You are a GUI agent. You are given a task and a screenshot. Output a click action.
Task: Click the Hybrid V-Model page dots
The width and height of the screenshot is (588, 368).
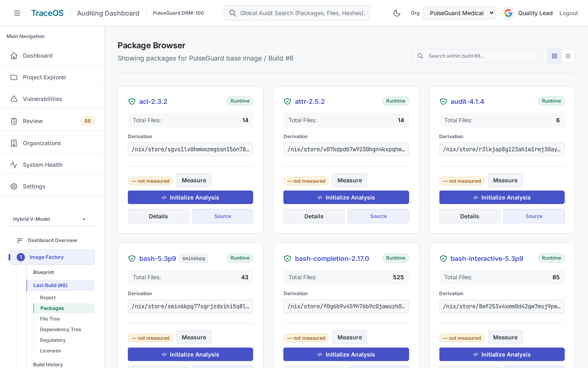pos(87,219)
